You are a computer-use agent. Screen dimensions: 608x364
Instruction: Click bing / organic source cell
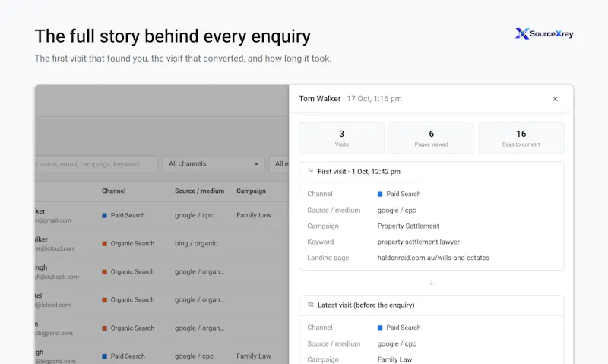(196, 243)
